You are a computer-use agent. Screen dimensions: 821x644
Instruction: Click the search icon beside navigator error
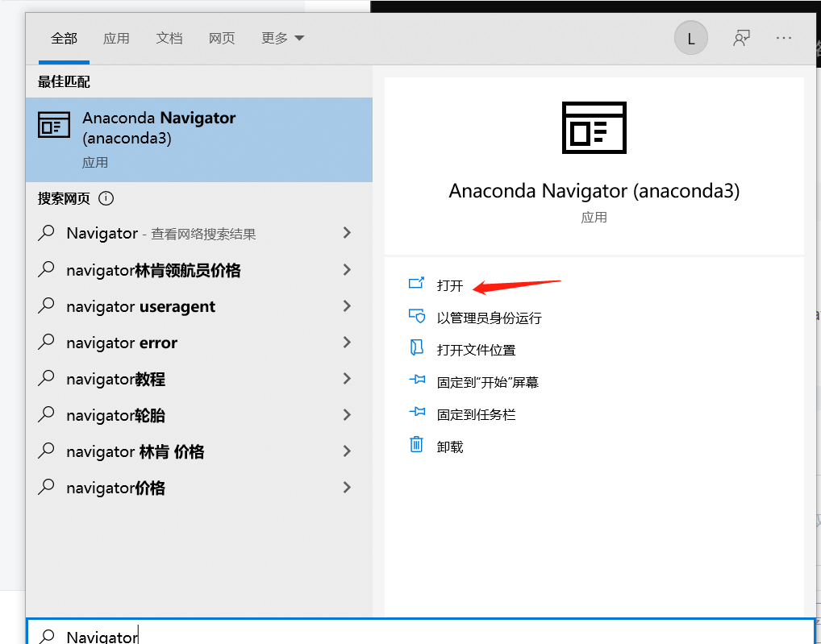(46, 342)
